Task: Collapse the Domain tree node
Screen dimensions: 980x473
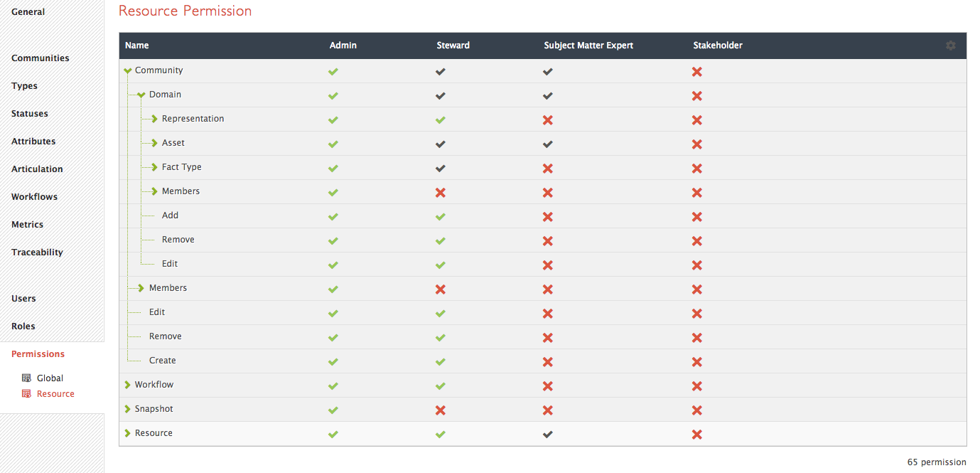Action: [x=141, y=95]
